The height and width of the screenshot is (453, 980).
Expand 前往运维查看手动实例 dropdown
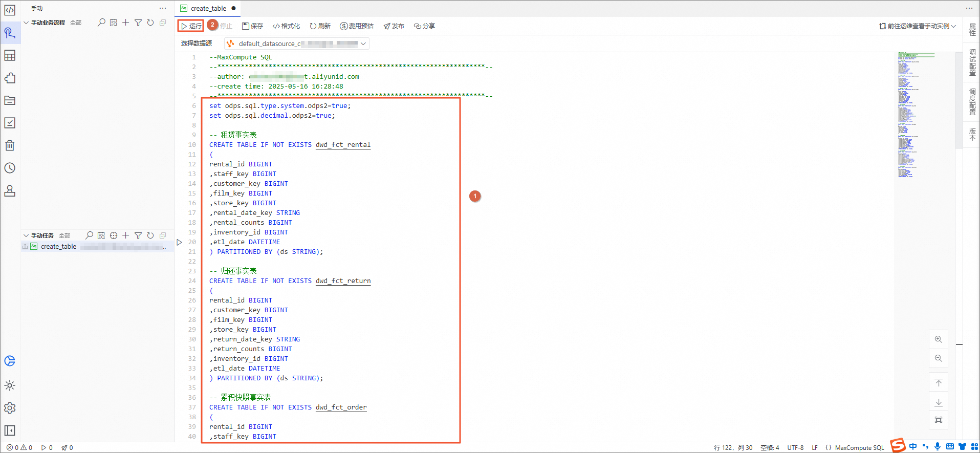pyautogui.click(x=918, y=26)
